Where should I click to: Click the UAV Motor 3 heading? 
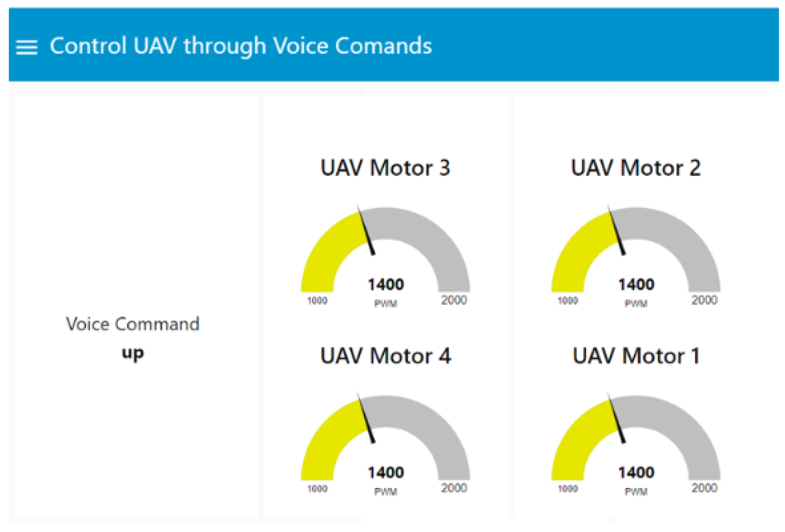(385, 168)
